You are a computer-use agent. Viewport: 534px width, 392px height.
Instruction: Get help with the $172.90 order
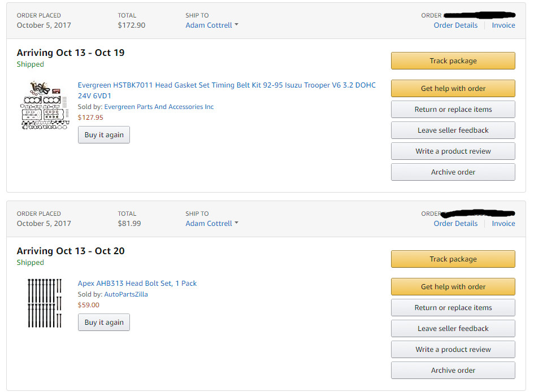coord(453,89)
